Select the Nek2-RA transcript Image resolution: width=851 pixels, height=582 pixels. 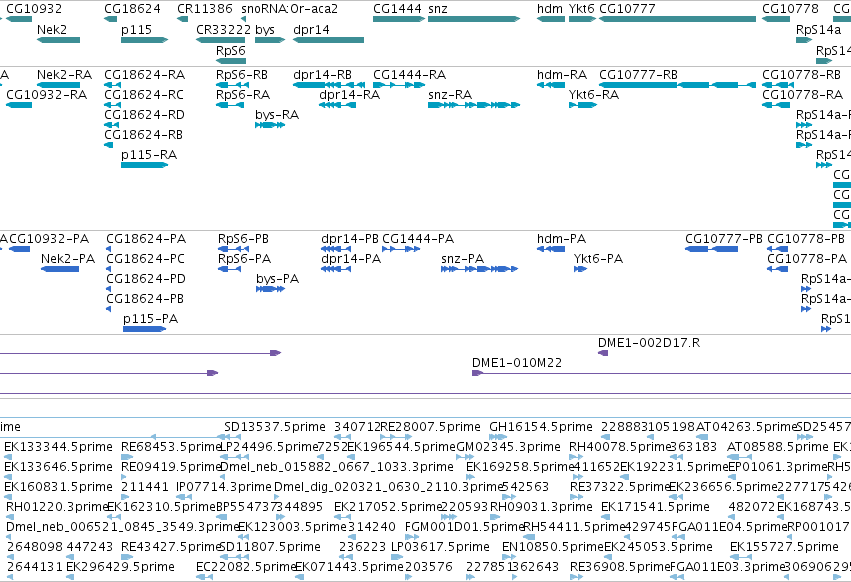coord(59,85)
